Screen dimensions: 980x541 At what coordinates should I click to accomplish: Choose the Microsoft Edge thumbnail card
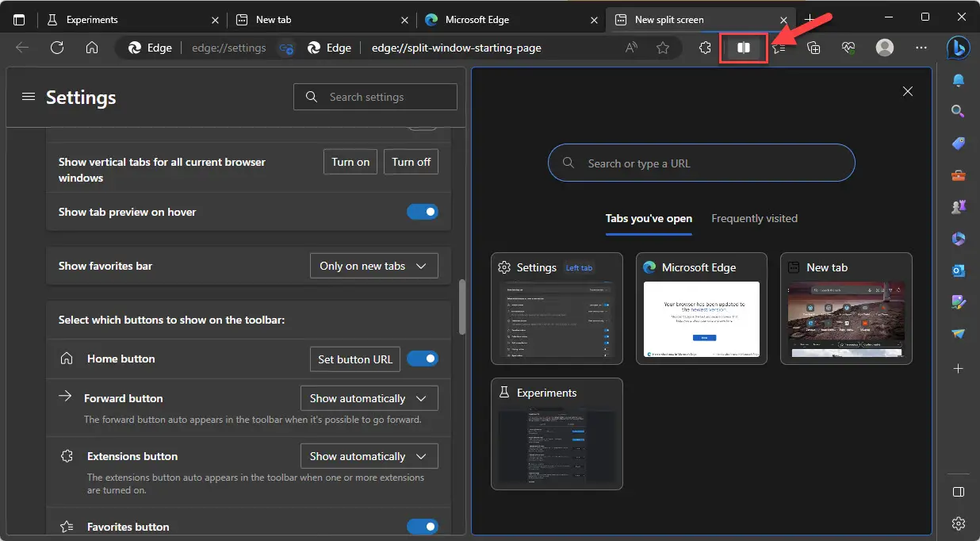coord(702,309)
